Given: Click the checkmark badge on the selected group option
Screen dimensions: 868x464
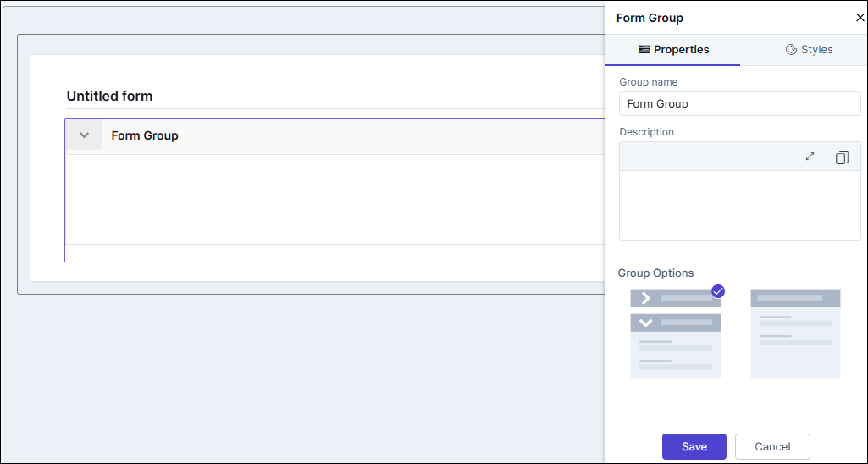Looking at the screenshot, I should 718,290.
